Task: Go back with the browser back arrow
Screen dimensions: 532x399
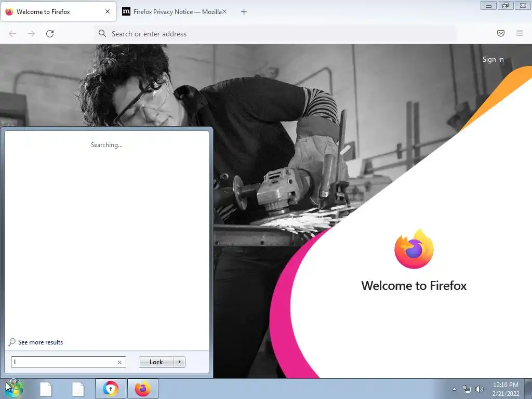Action: [12, 34]
